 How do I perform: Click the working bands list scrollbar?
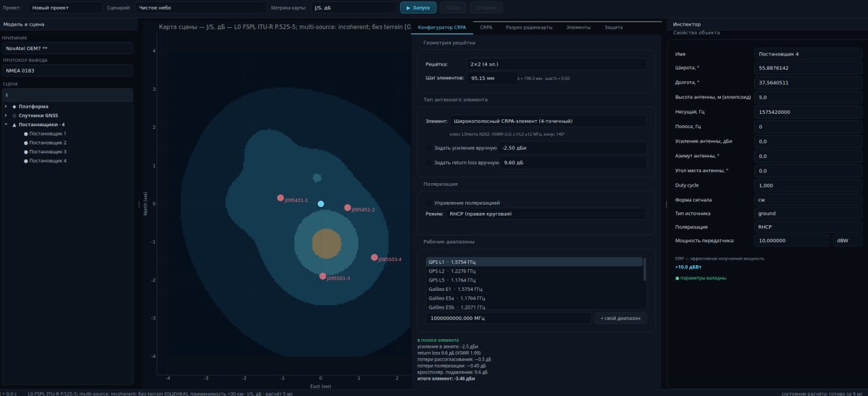[644, 269]
